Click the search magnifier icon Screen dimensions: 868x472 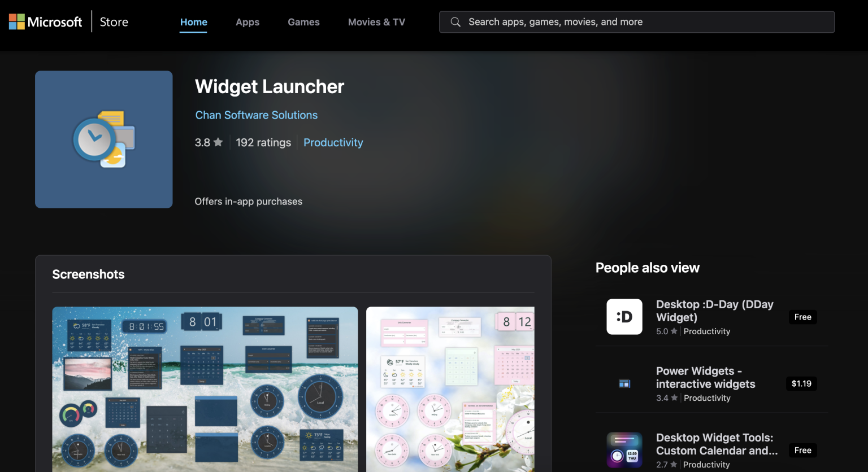click(x=455, y=22)
